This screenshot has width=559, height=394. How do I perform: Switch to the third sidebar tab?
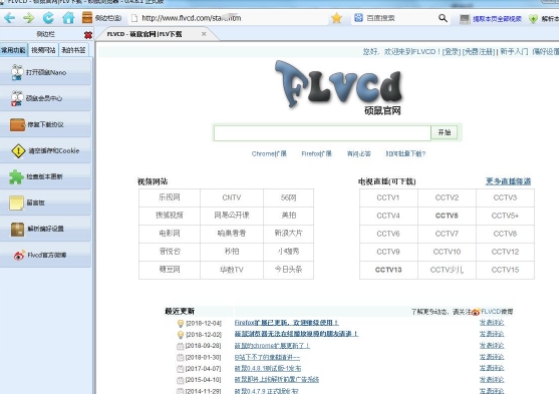pos(73,50)
